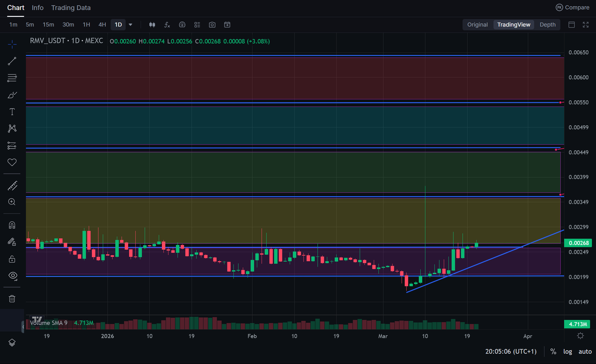
Task: Select the Text annotation tool
Action: (11, 111)
